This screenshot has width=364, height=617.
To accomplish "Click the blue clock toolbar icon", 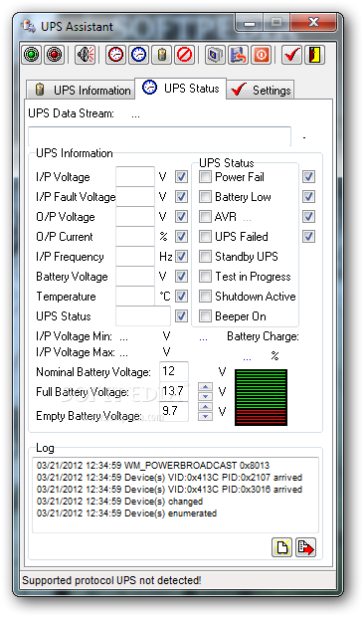I will click(x=138, y=55).
